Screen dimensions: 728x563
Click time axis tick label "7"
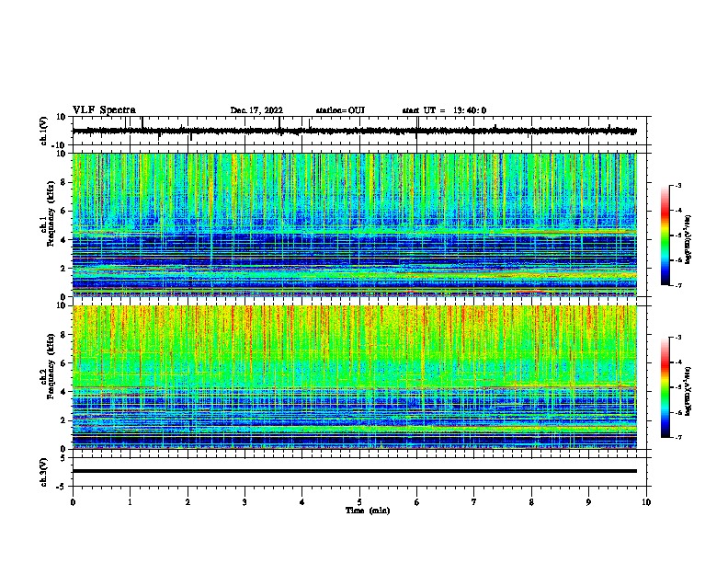474,502
